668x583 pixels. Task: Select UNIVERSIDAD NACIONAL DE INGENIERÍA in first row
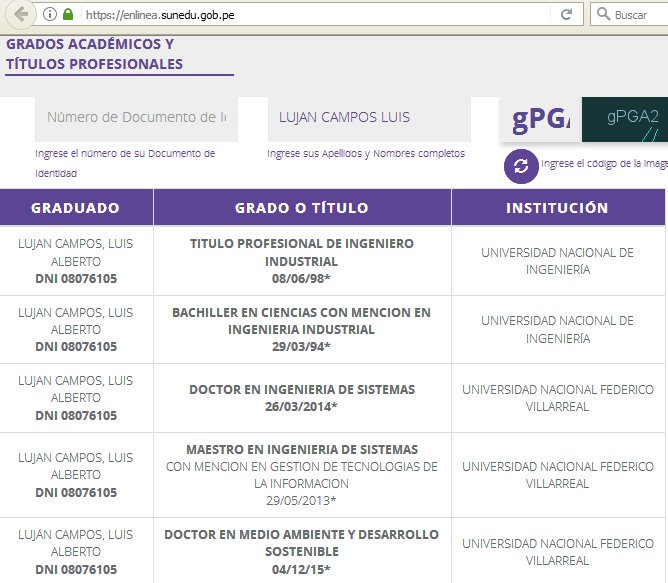[558, 261]
